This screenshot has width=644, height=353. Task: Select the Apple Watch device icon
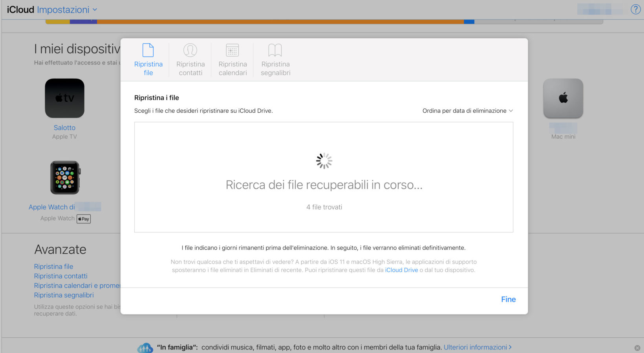[65, 177]
